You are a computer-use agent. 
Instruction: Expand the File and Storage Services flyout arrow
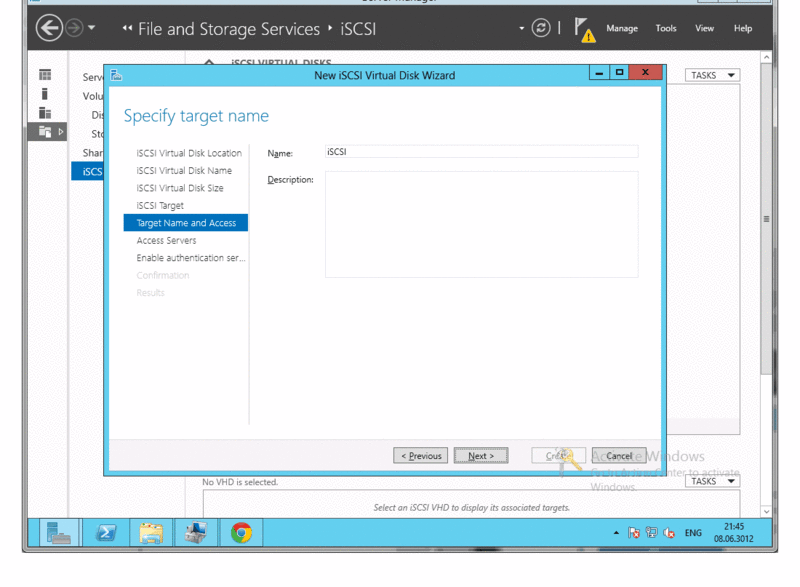[61, 132]
